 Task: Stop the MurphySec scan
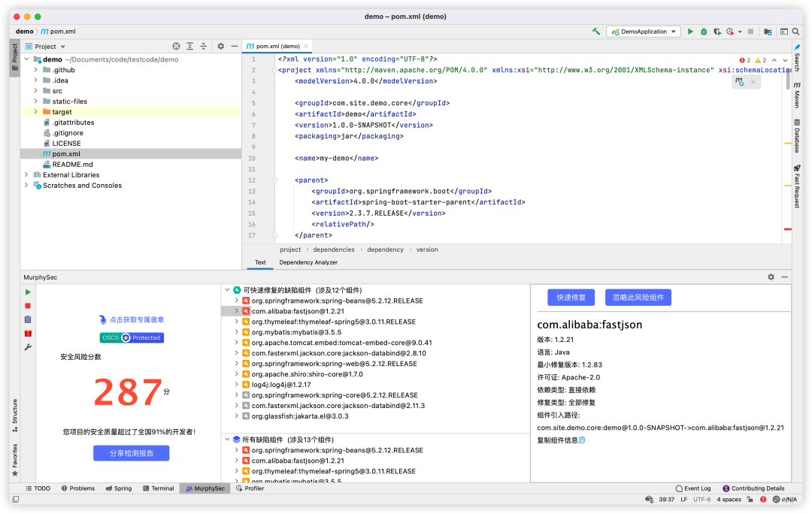(27, 306)
